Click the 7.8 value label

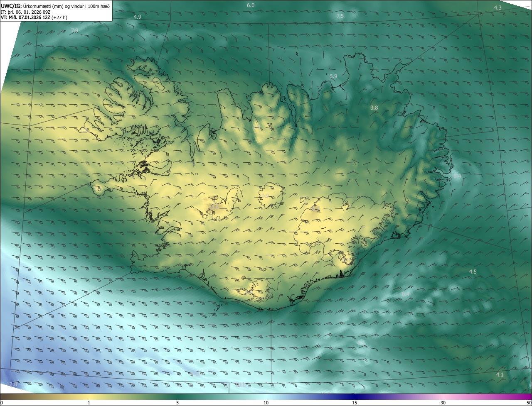74,31
